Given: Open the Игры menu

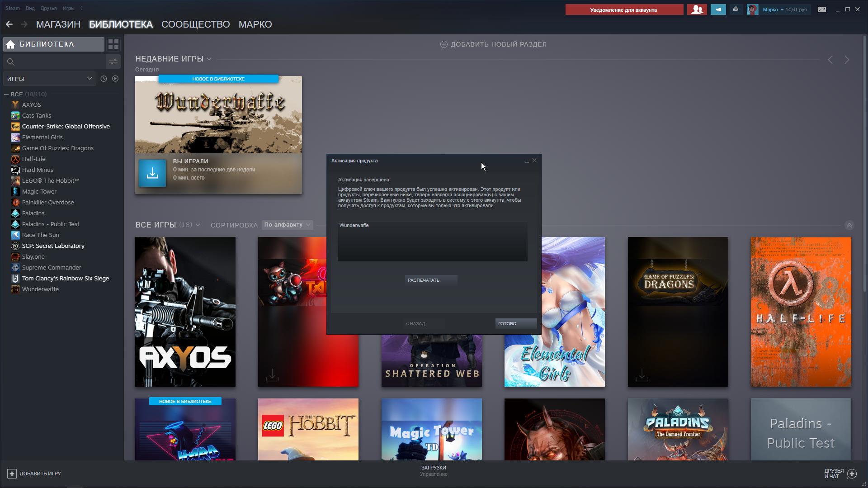Looking at the screenshot, I should point(69,8).
